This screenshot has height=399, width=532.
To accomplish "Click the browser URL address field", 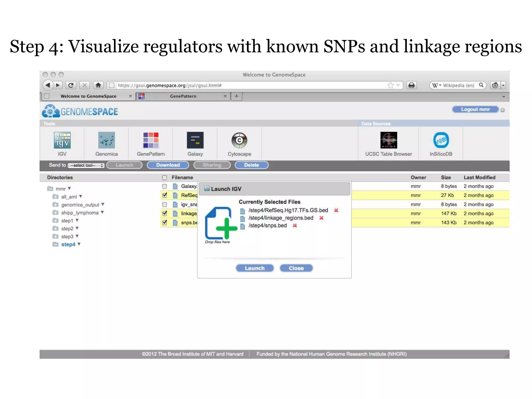I will (255, 85).
